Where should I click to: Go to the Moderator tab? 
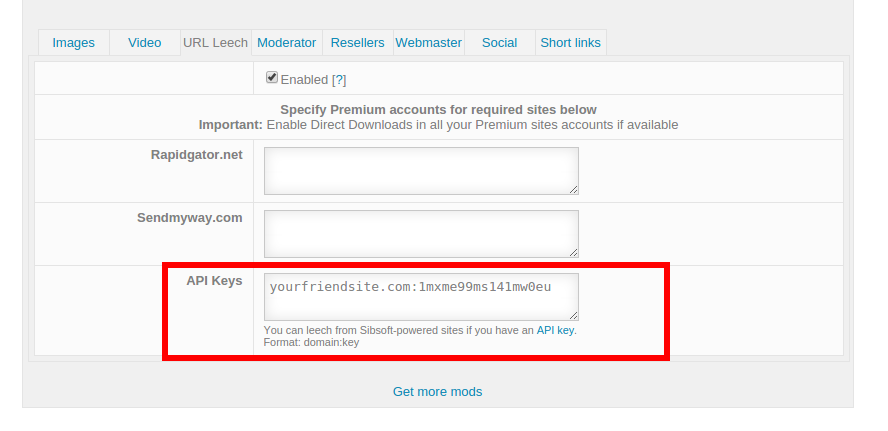coord(287,43)
